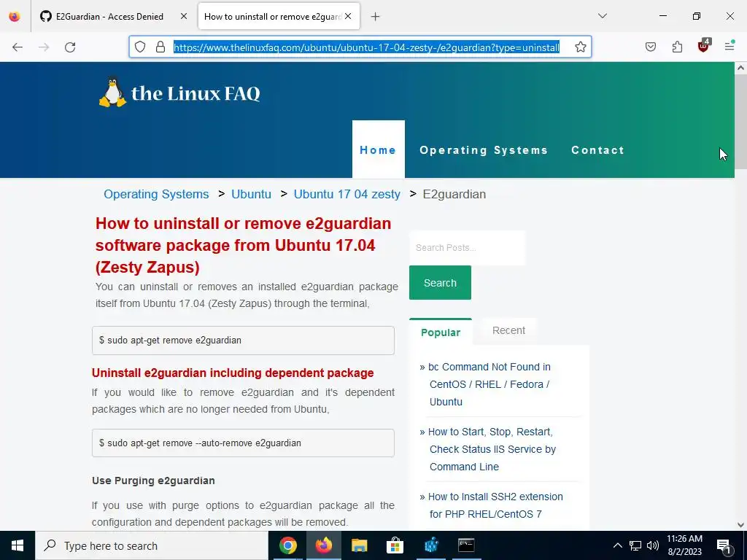Open Microsoft Store taskbar icon
Viewport: 747px width, 560px height.
(395, 545)
